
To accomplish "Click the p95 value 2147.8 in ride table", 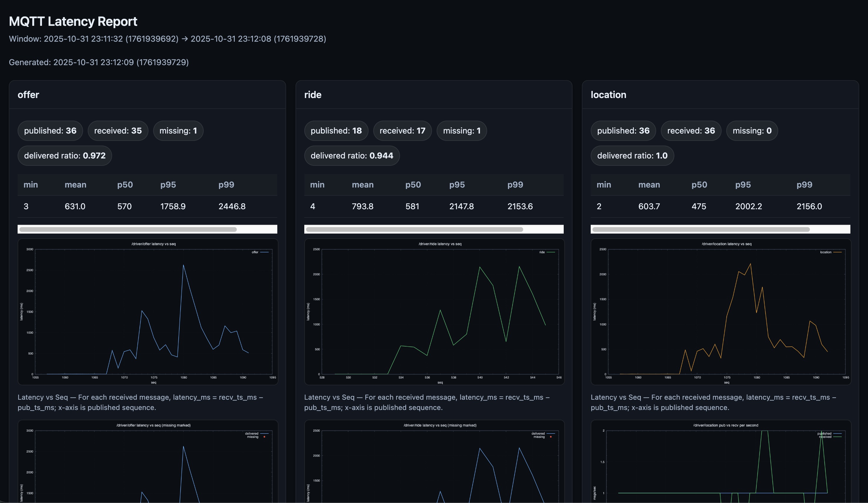I will click(461, 206).
